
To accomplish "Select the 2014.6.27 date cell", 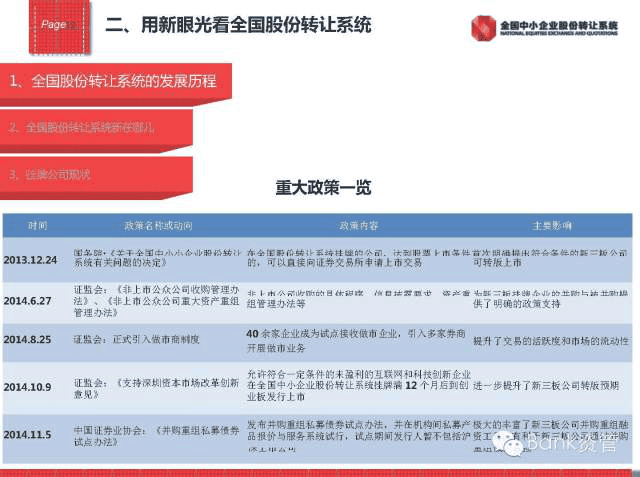I will point(28,301).
